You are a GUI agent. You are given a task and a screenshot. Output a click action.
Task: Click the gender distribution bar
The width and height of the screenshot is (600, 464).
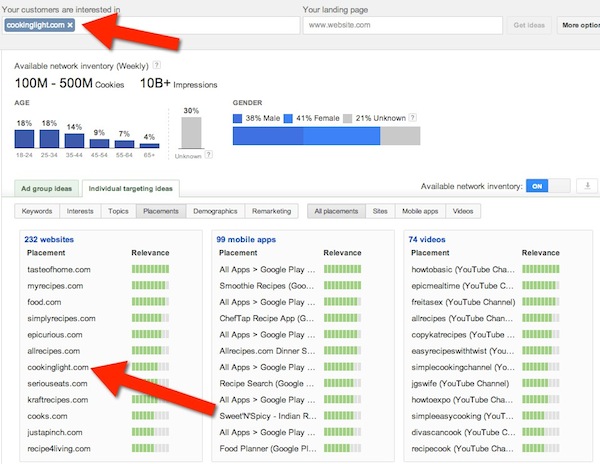click(326, 136)
